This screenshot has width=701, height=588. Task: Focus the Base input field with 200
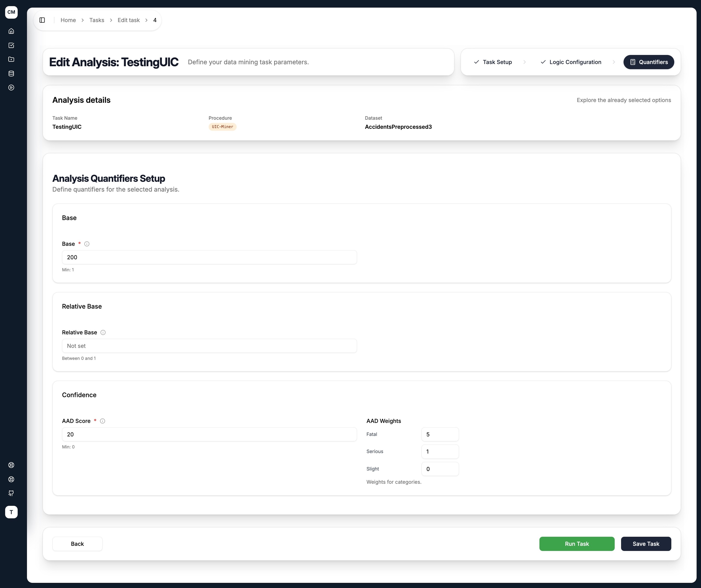pos(209,257)
